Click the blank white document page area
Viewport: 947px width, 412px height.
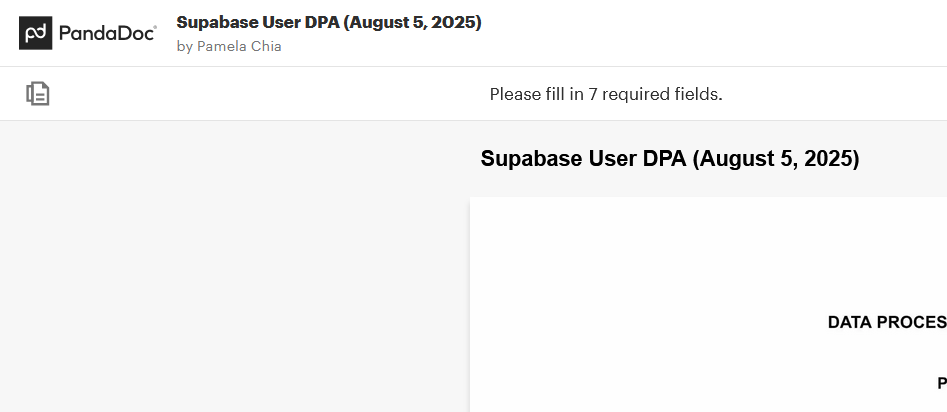pos(650,270)
